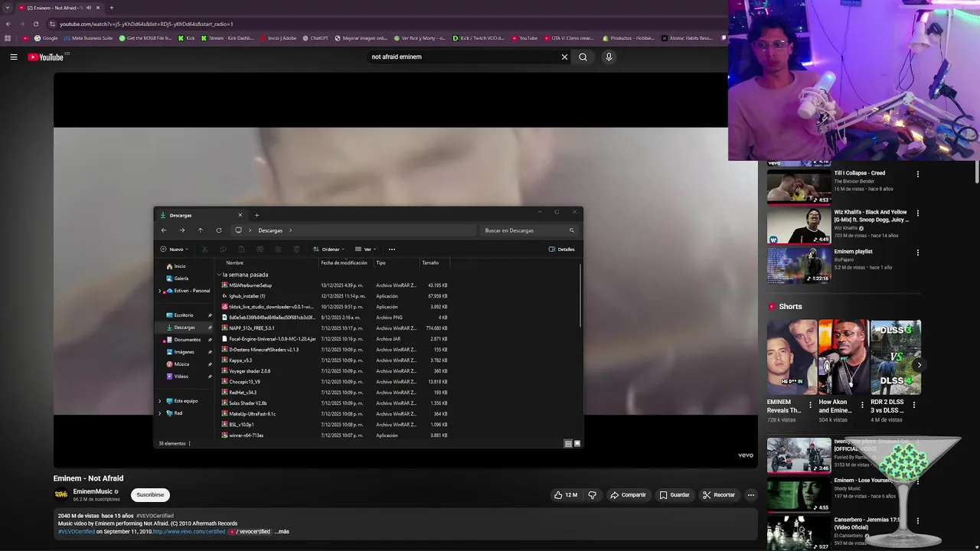Viewport: 980px width, 551px height.
Task: Toggle the Detalles pane in Explorer
Action: tap(562, 249)
